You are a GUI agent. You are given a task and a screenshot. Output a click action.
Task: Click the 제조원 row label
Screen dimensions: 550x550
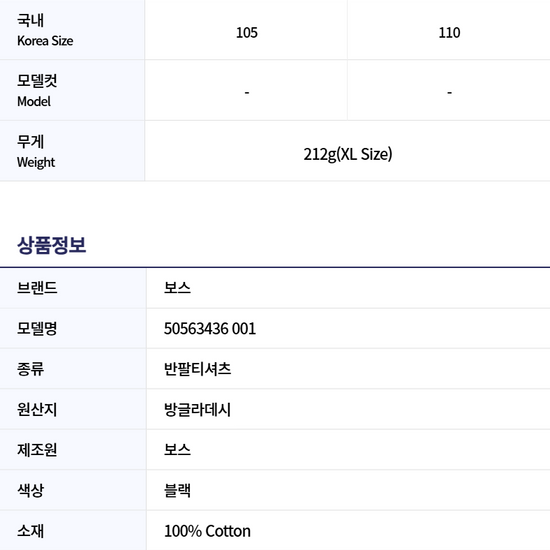[37, 450]
